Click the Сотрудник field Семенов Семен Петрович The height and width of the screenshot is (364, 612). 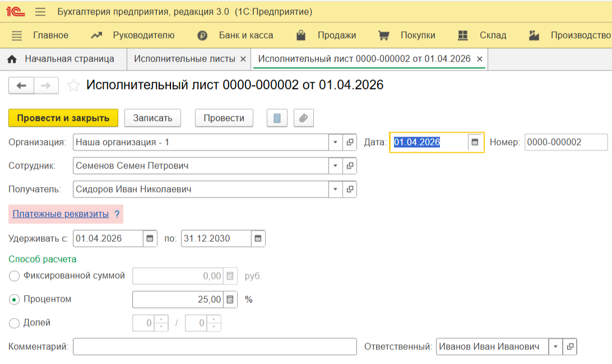[x=201, y=166]
